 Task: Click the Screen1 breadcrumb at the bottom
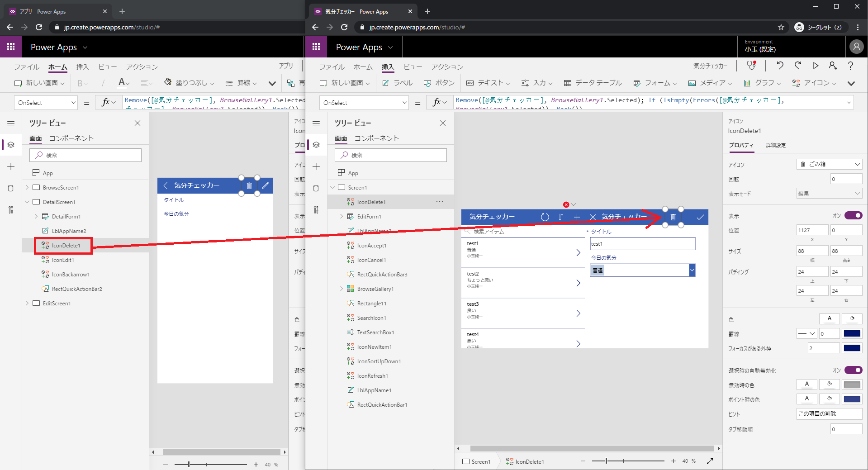click(x=476, y=462)
